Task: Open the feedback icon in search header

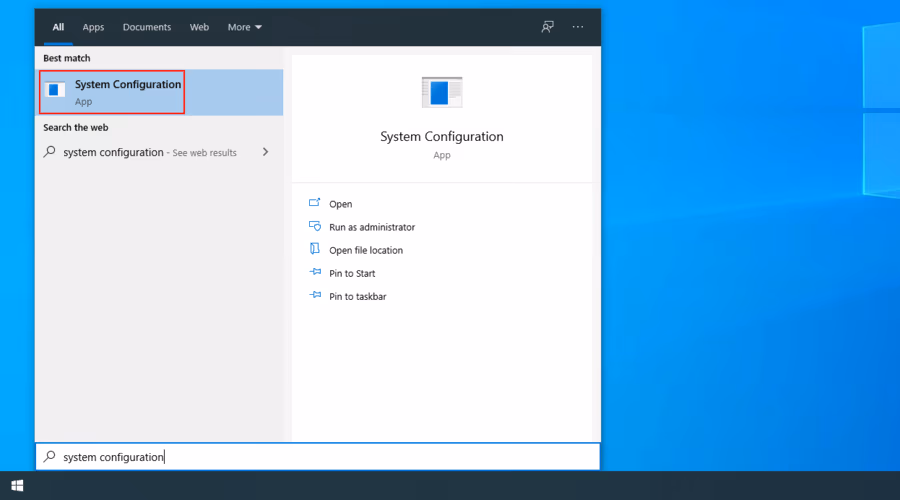Action: tap(548, 27)
